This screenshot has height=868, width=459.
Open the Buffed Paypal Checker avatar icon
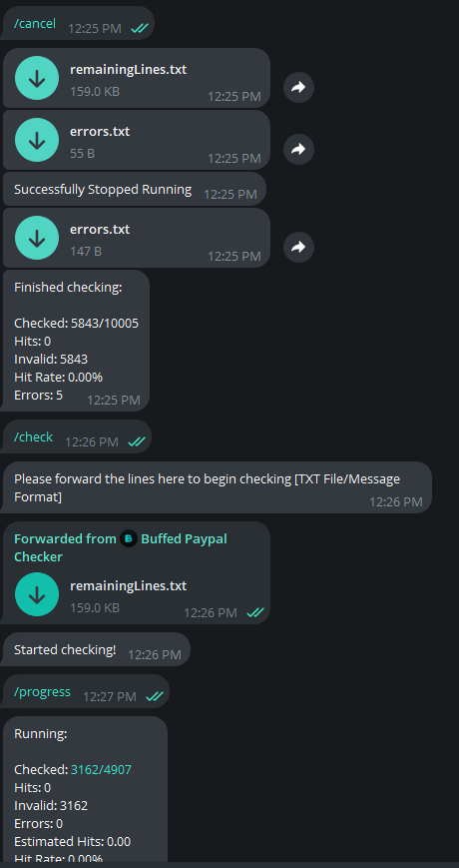pos(129,538)
